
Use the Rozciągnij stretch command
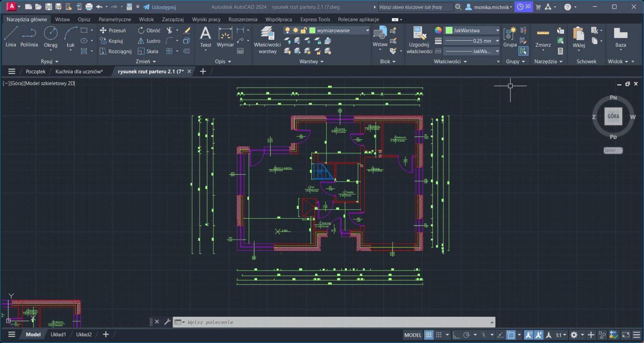pos(115,51)
